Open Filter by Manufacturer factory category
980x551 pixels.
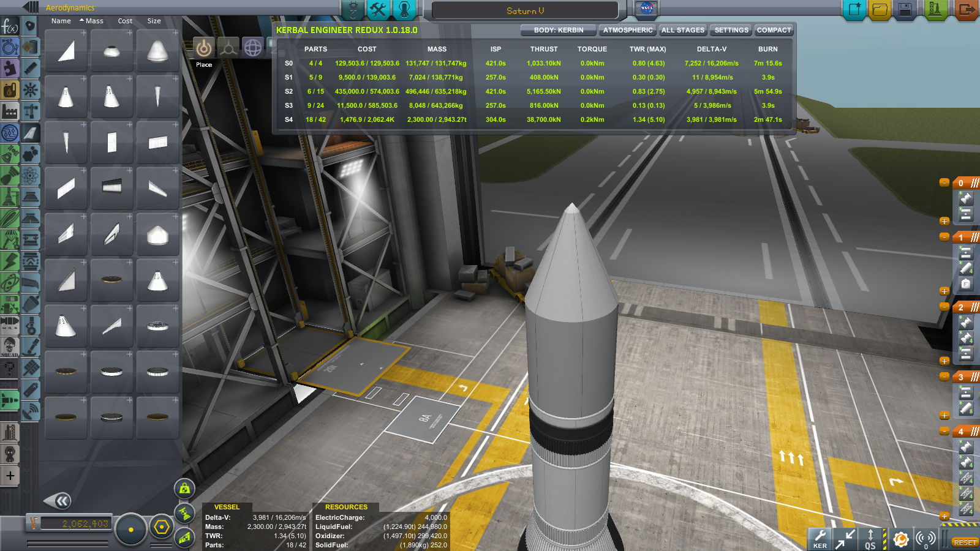coord(10,111)
